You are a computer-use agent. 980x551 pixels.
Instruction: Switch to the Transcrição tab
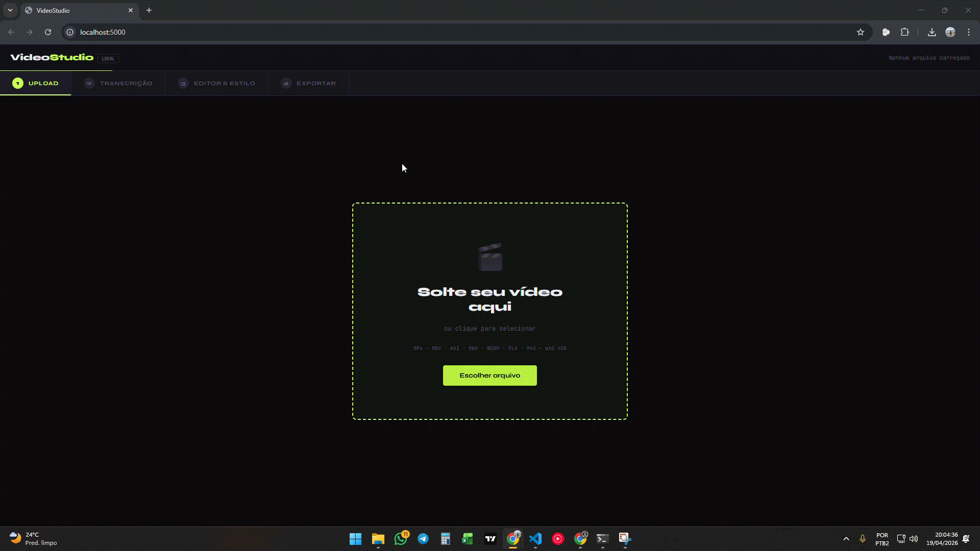click(x=118, y=83)
